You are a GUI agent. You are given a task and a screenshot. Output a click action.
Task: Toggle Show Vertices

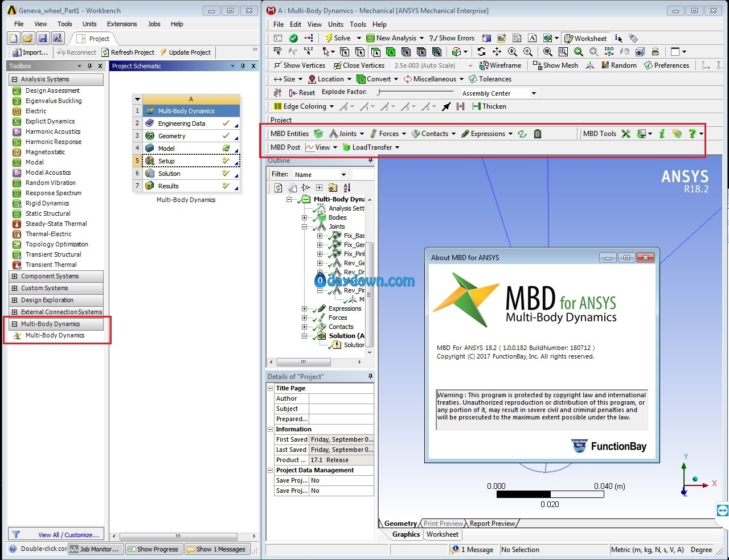pyautogui.click(x=299, y=65)
